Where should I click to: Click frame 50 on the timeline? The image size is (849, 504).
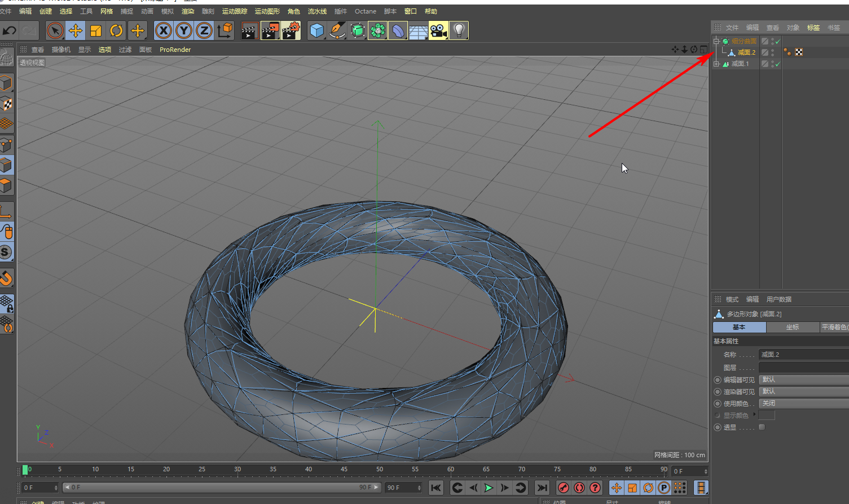point(380,469)
